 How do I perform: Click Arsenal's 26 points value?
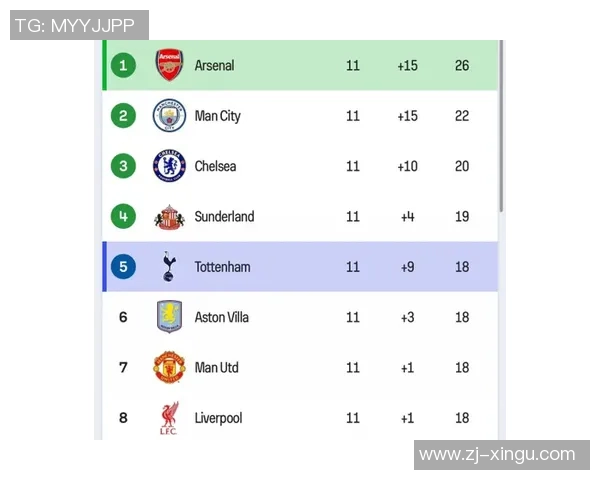point(461,65)
